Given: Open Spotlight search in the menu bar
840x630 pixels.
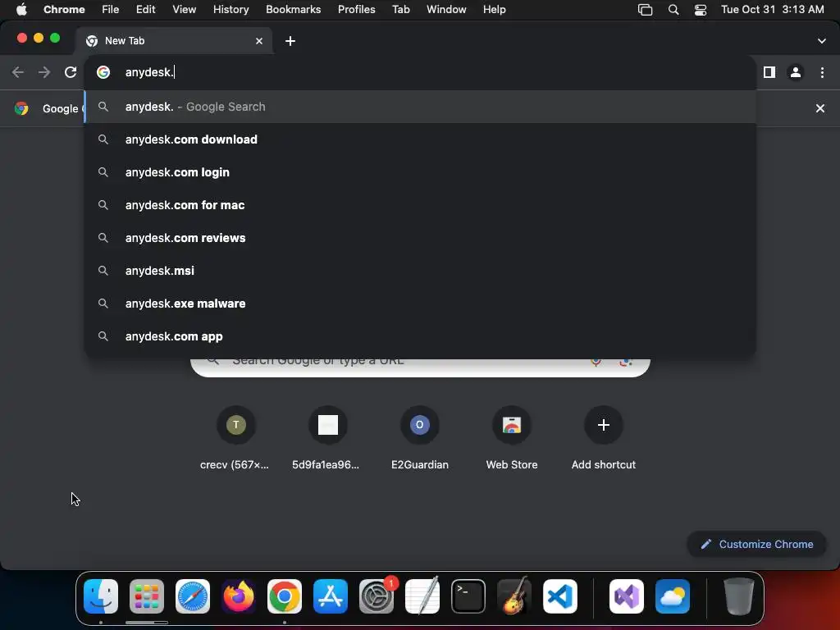Looking at the screenshot, I should [x=673, y=10].
